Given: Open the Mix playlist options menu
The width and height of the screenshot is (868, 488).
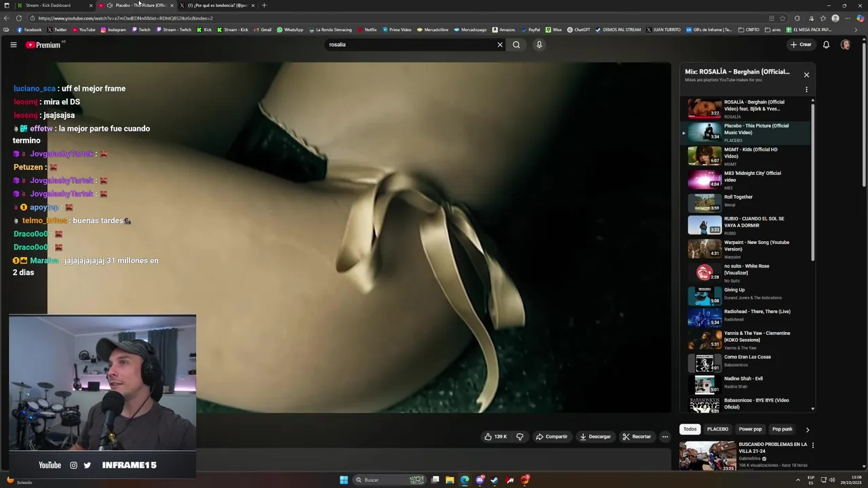Looking at the screenshot, I should 806,89.
